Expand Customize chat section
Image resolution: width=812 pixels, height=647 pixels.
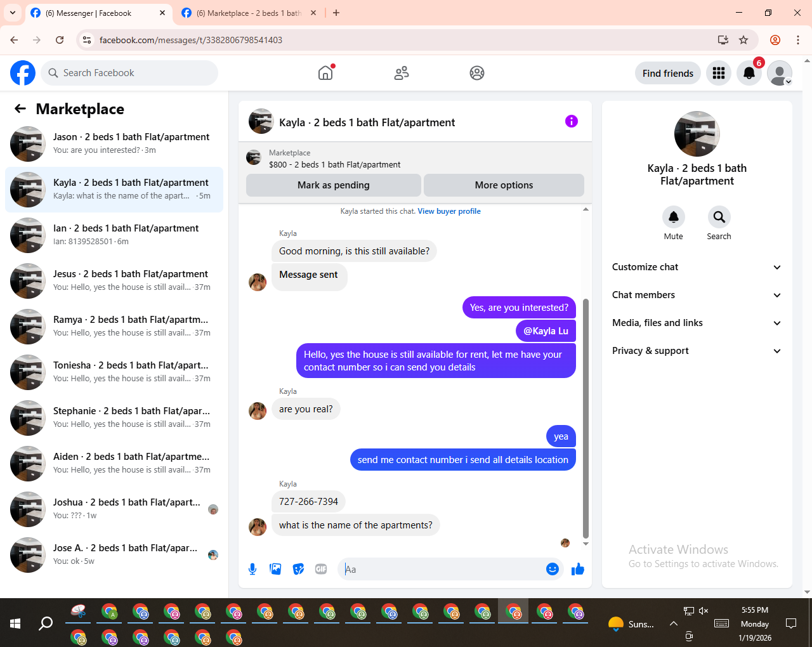point(697,267)
